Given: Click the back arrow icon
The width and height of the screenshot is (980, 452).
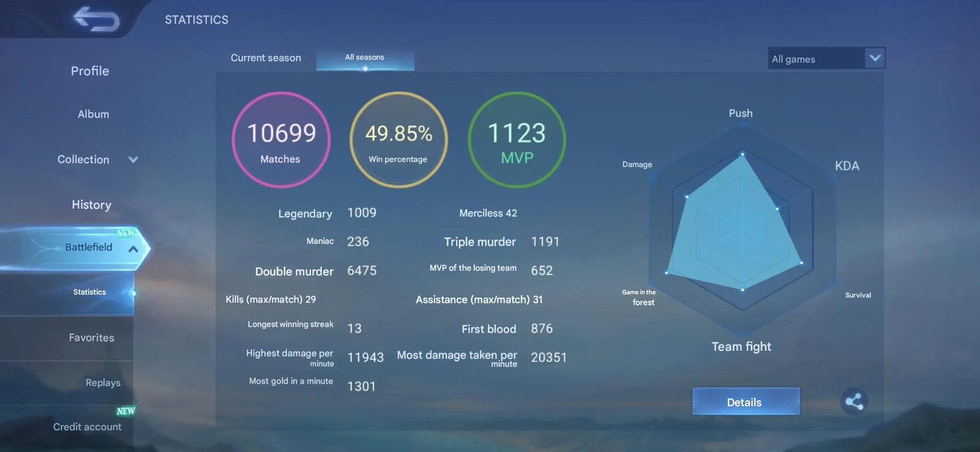Looking at the screenshot, I should (97, 20).
